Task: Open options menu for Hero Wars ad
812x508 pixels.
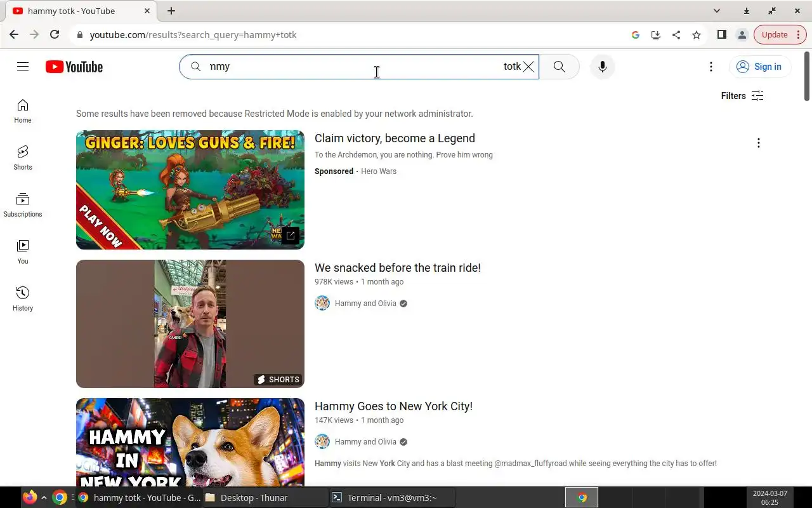Action: click(758, 143)
